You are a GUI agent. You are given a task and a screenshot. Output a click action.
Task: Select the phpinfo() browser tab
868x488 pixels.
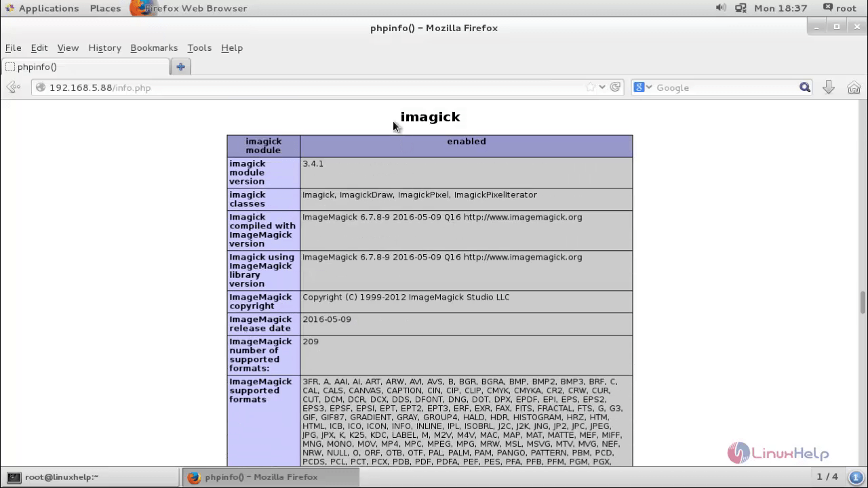pyautogui.click(x=85, y=66)
